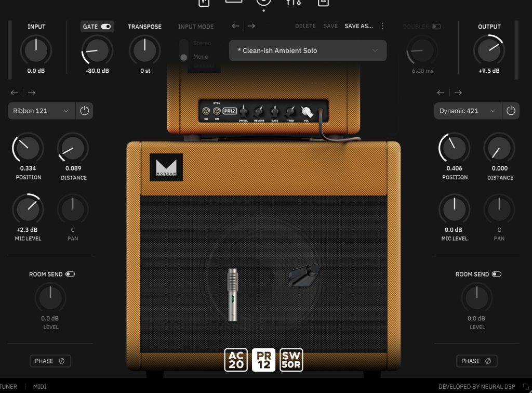Click Save As to store preset
The width and height of the screenshot is (532, 393).
(358, 26)
